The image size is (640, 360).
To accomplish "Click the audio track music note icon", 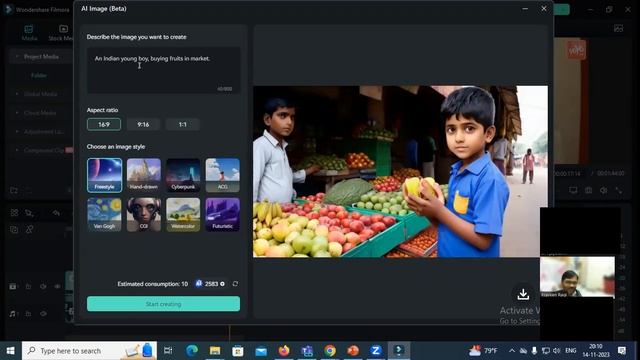I will coord(13,313).
